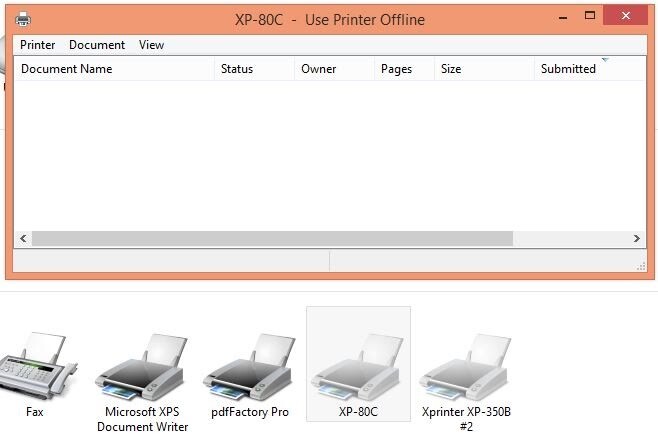Click the horizontal scrollbar right arrow
This screenshot has width=658, height=442.
click(x=637, y=239)
